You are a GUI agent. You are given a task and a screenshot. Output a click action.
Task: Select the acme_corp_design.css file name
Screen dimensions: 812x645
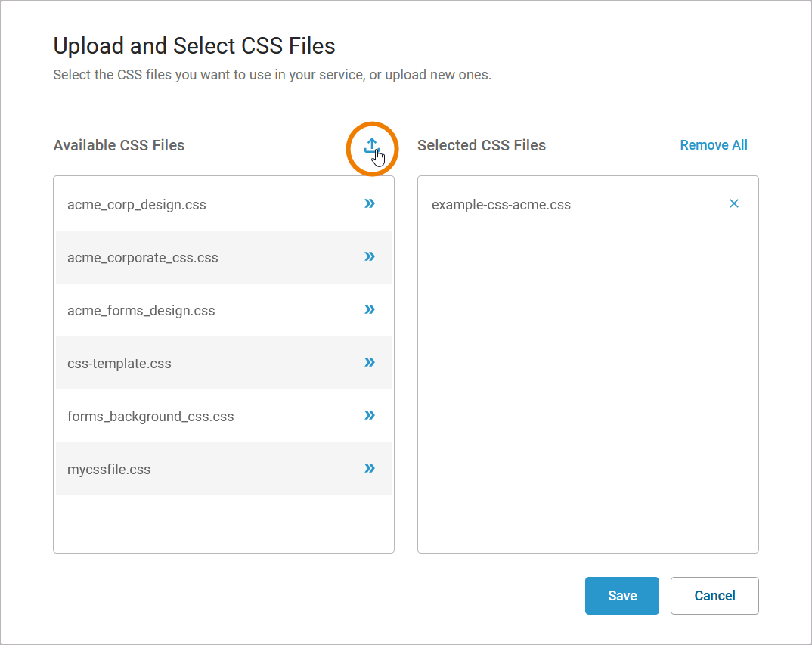click(x=137, y=205)
